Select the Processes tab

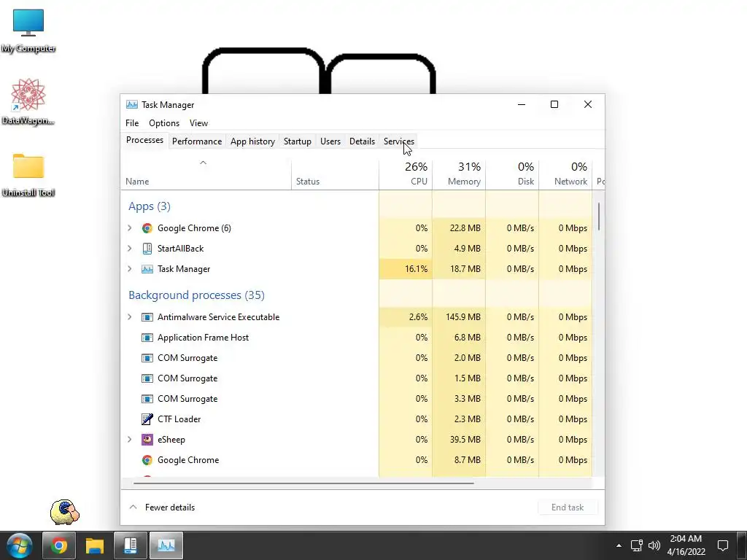pyautogui.click(x=144, y=141)
